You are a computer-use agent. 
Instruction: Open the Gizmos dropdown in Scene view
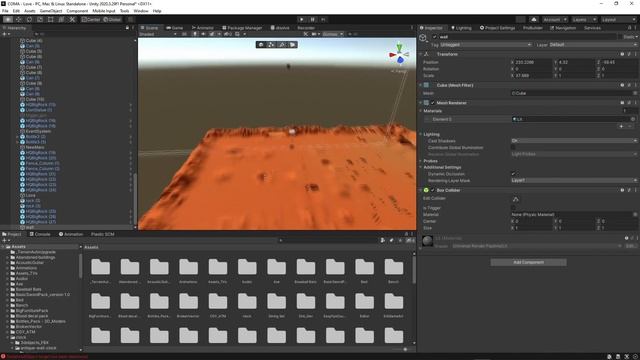click(x=332, y=34)
